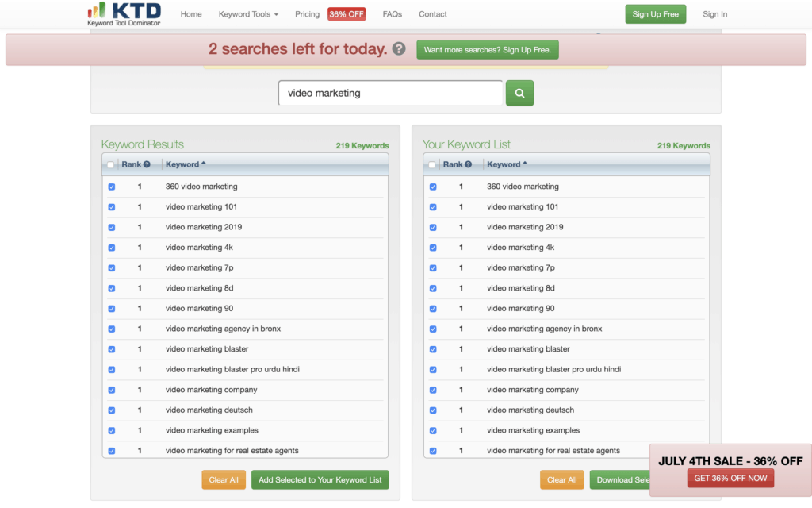Screen dimensions: 812x508
Task: Click the green search magnifier button
Action: click(519, 94)
